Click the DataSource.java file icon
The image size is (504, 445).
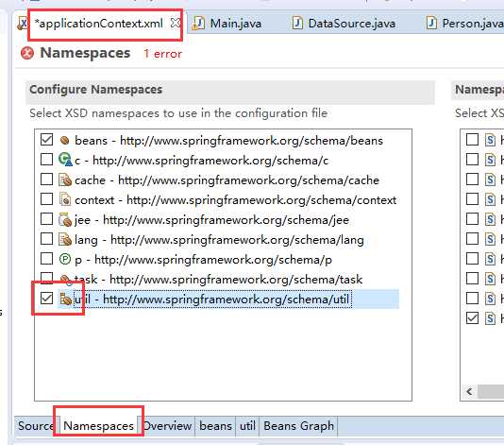297,24
